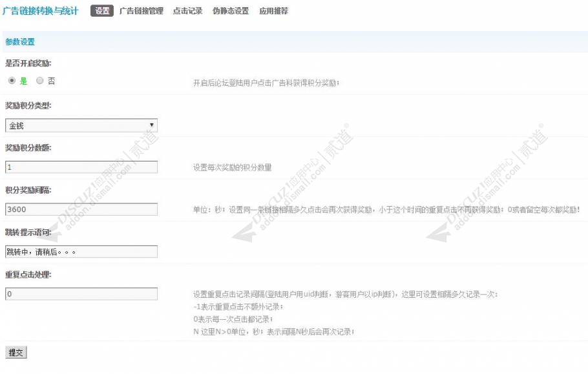
Task: Click the hint line N 这里N>0单位,秒
Action: (274, 331)
